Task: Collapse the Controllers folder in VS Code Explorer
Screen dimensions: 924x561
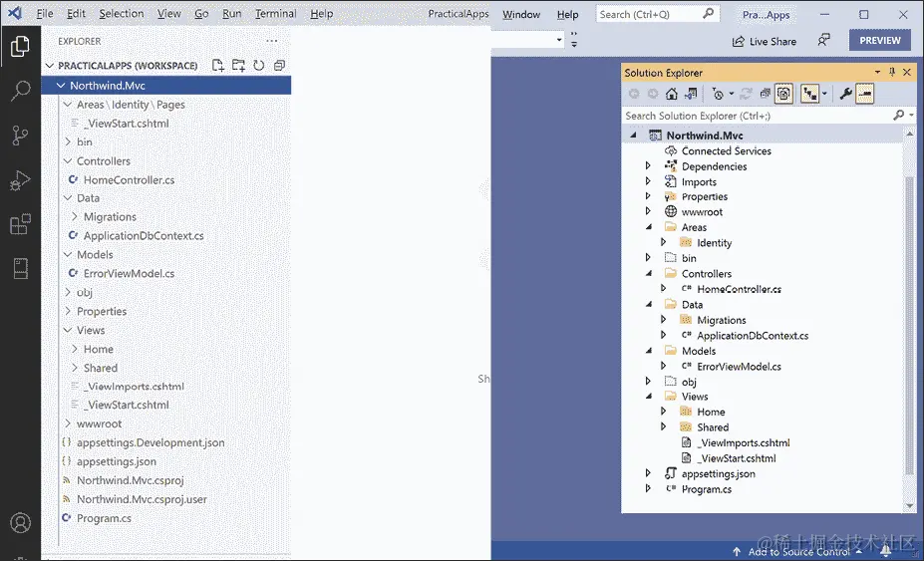Action: click(x=68, y=160)
